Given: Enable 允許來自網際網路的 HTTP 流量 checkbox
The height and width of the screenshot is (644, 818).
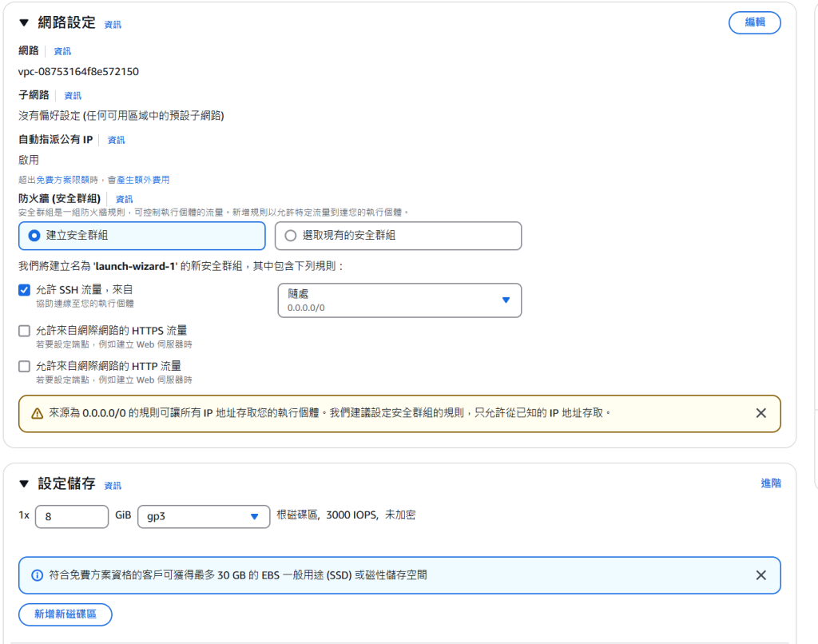Looking at the screenshot, I should 25,366.
